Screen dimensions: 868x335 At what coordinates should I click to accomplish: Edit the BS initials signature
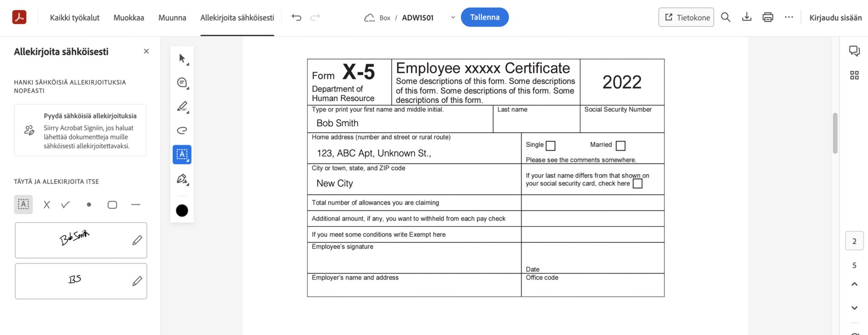137,281
